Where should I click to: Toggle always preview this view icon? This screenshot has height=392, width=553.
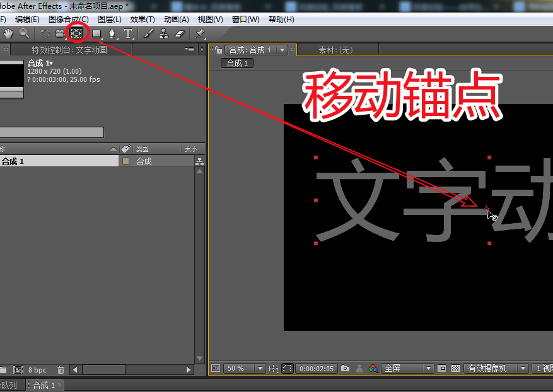pyautogui.click(x=216, y=369)
